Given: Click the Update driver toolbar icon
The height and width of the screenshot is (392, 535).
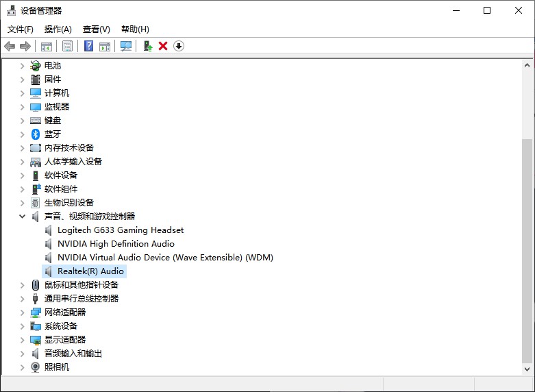Looking at the screenshot, I should 147,46.
